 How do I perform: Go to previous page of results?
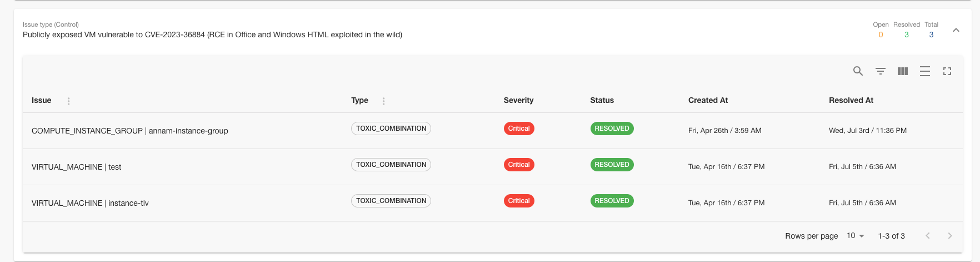(928, 236)
